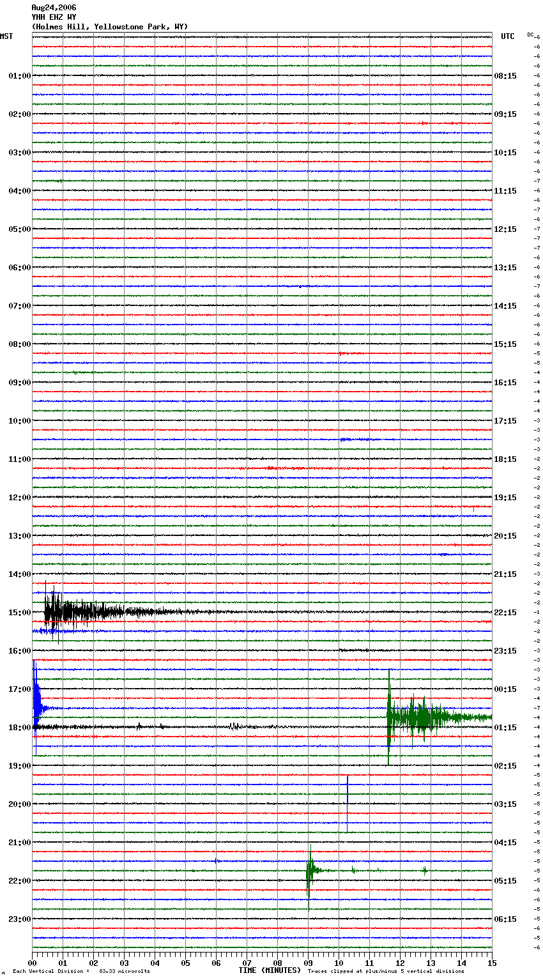
Task: Click the 05:15 UTC row label
Action: pyautogui.click(x=505, y=881)
